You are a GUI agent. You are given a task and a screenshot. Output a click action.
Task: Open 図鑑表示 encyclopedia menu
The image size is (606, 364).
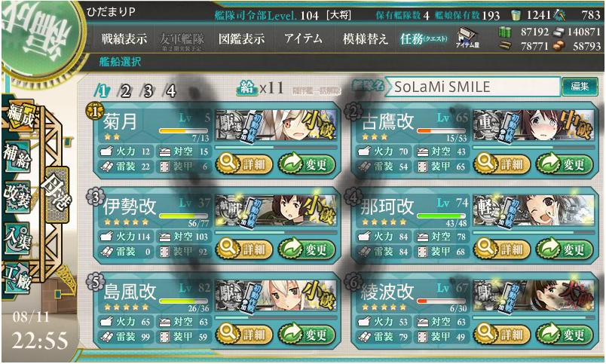point(241,38)
